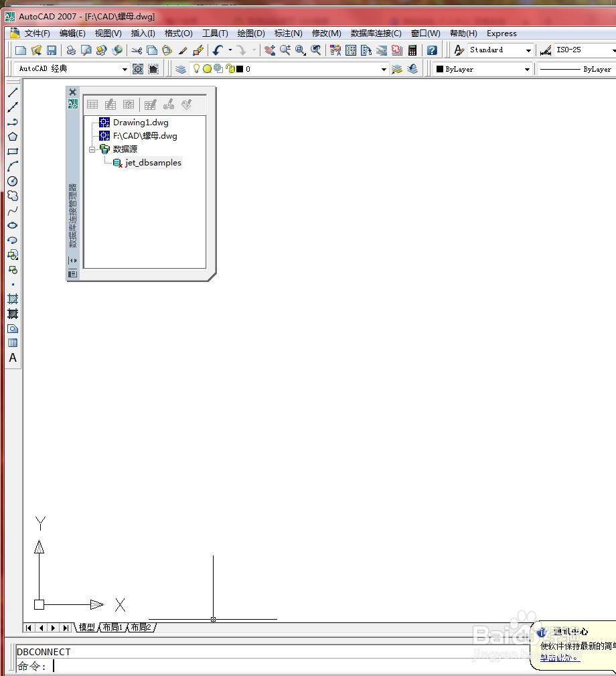616x676 pixels.
Task: Select the Spline tool
Action: pos(13,211)
